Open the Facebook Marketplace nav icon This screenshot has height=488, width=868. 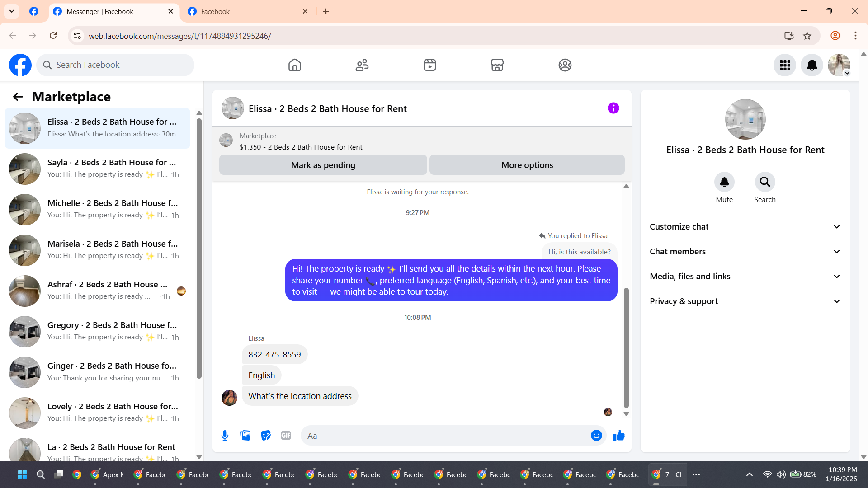tap(497, 65)
